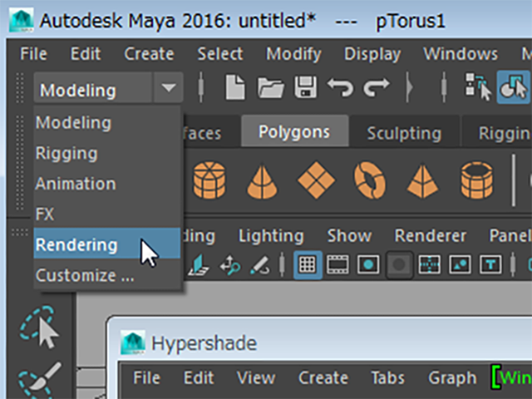Select by hierarchy and combinations icon
532x399 pixels.
(x=478, y=86)
